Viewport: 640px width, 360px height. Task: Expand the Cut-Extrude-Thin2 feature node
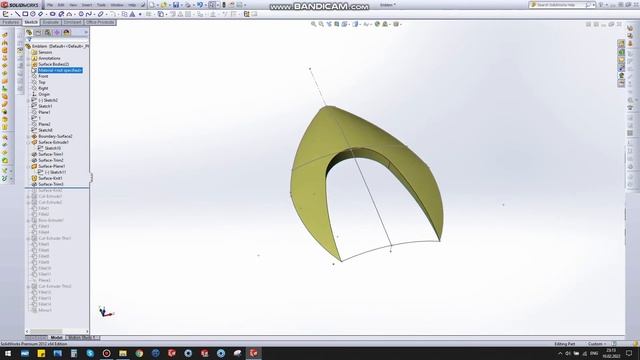[28, 287]
